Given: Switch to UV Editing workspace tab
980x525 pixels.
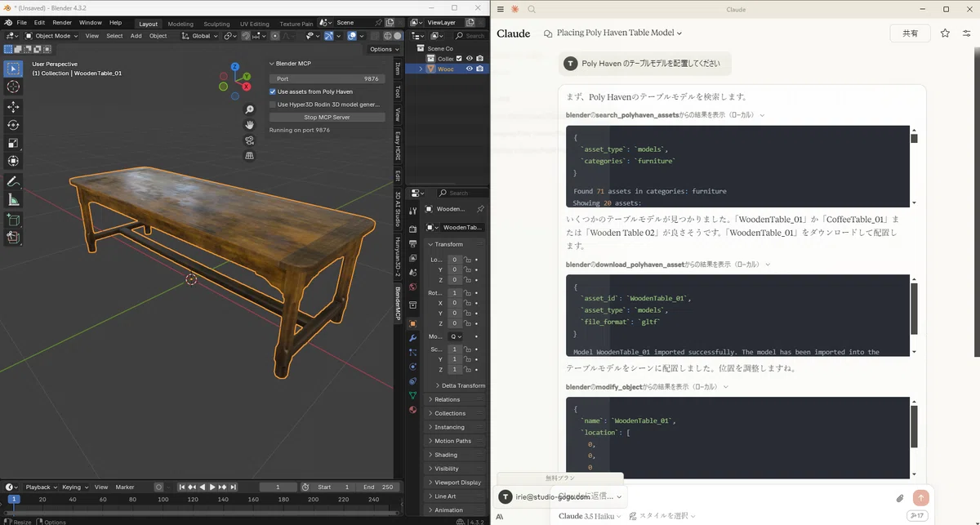Looking at the screenshot, I should 255,24.
